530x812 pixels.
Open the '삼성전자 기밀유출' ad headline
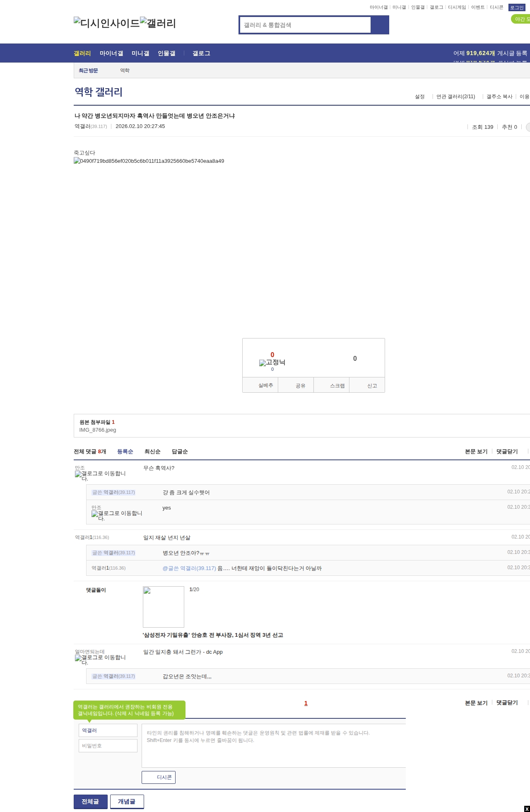tap(213, 635)
